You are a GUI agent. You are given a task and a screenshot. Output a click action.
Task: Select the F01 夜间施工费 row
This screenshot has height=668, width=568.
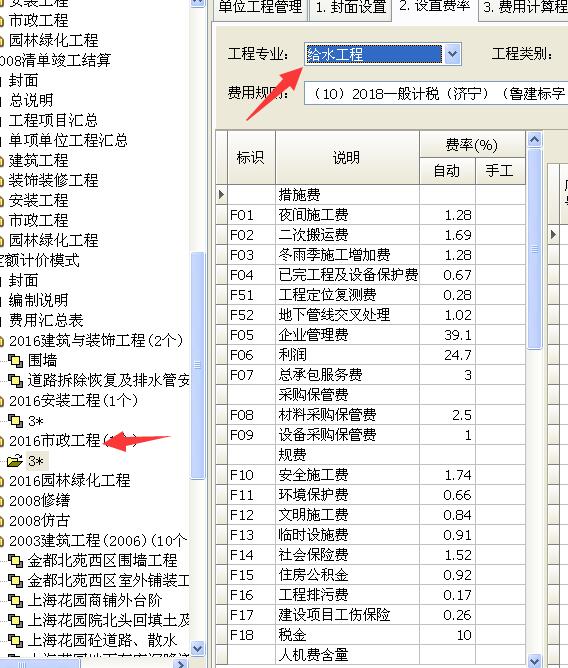coord(372,215)
